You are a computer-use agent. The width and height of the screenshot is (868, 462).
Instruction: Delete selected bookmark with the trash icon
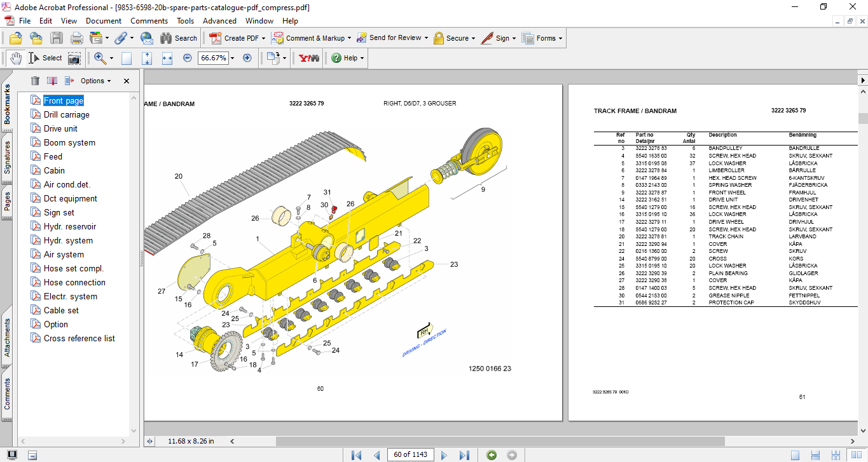click(35, 81)
